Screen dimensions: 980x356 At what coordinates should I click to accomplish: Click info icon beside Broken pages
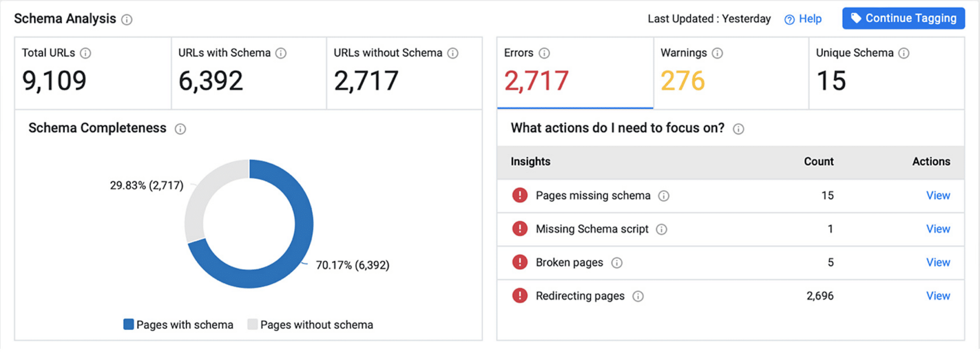click(617, 263)
